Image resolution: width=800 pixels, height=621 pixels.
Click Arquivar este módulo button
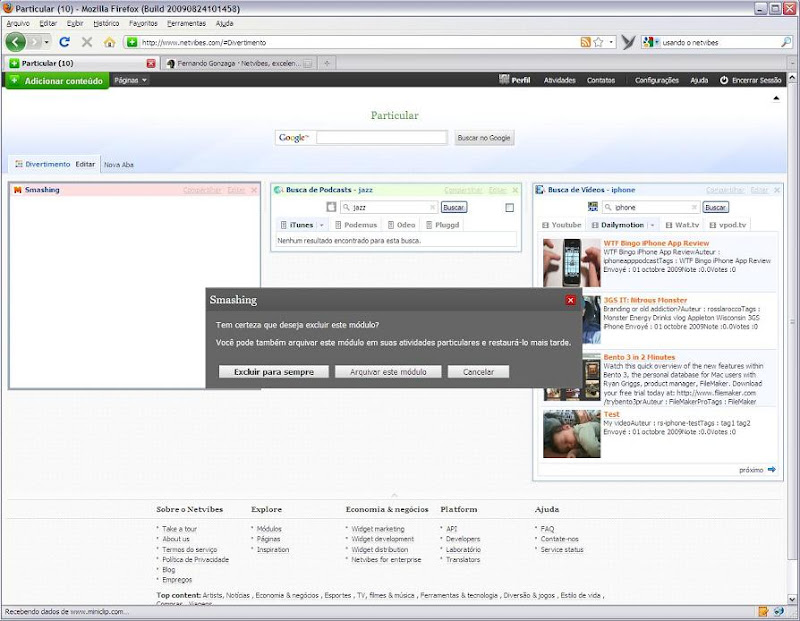pyautogui.click(x=388, y=372)
